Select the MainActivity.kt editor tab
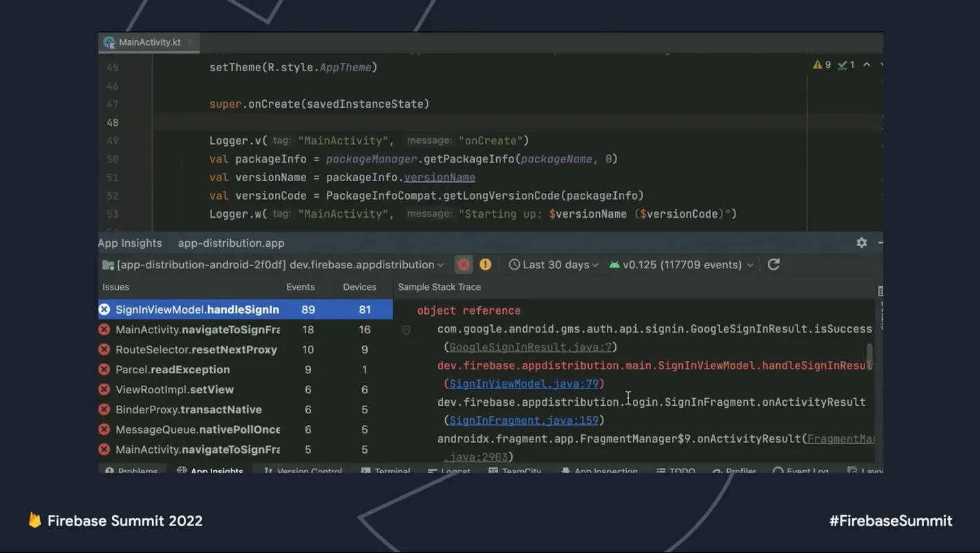980x553 pixels. point(149,42)
